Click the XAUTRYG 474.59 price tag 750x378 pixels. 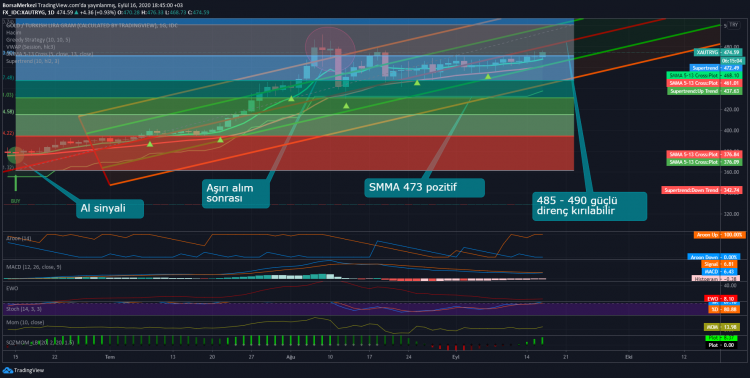pos(717,52)
